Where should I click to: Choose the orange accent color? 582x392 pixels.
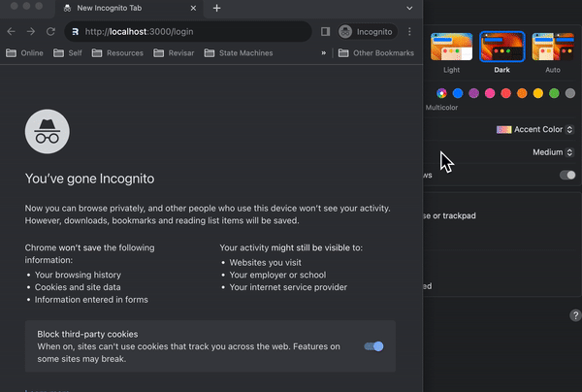pos(522,93)
